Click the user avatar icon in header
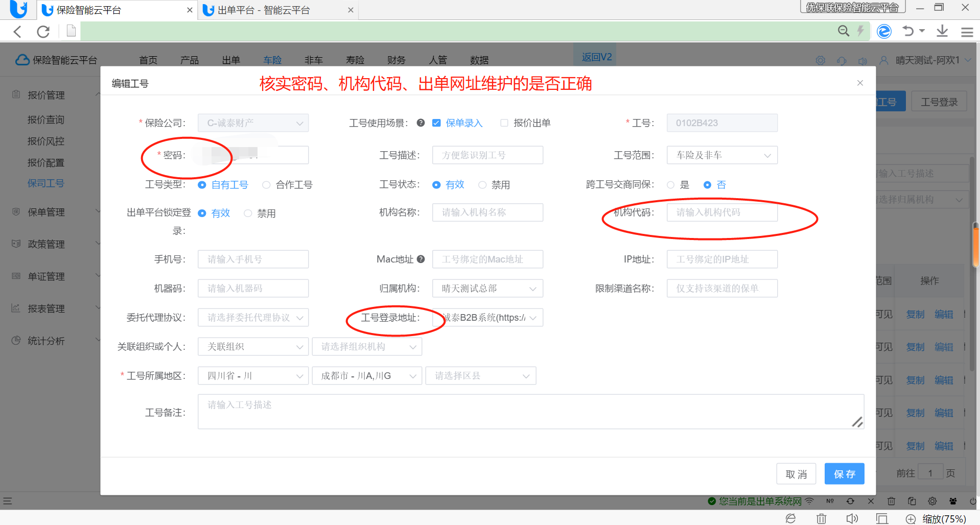Screen dimensions: 980x525 [x=883, y=60]
